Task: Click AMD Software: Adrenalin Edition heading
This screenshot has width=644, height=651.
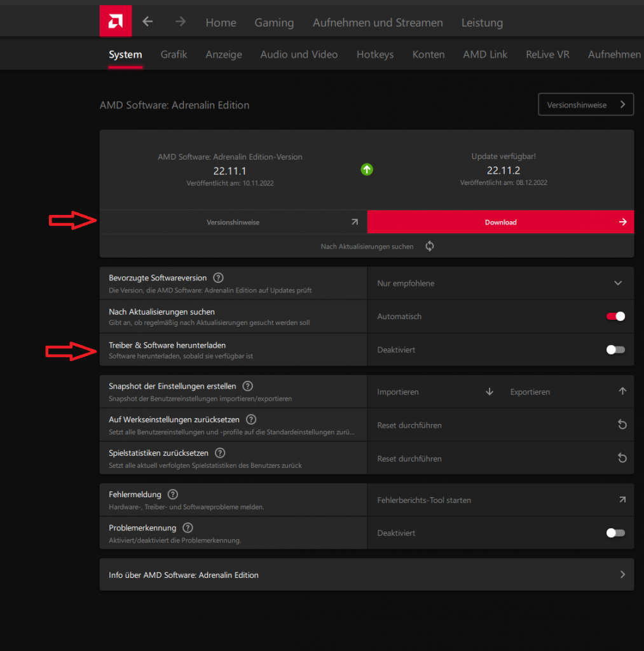Action: pos(174,105)
